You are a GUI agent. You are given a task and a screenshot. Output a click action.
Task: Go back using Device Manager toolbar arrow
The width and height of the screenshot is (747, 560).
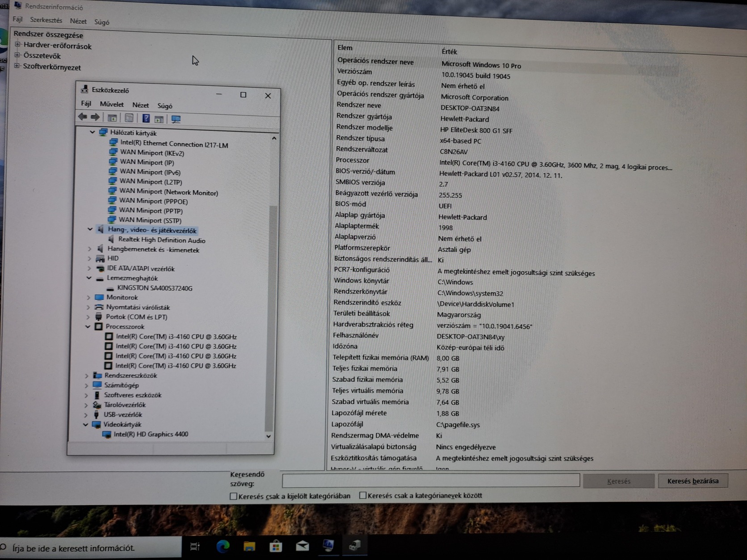pyautogui.click(x=82, y=117)
